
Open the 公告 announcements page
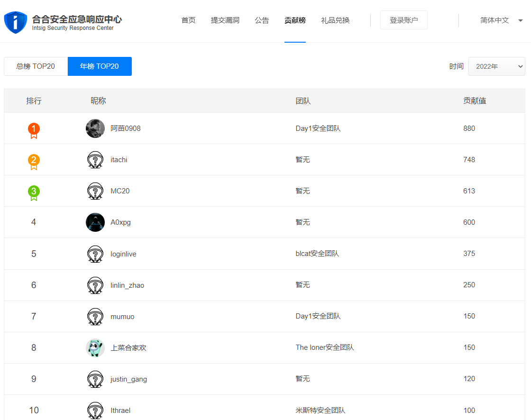pyautogui.click(x=262, y=20)
